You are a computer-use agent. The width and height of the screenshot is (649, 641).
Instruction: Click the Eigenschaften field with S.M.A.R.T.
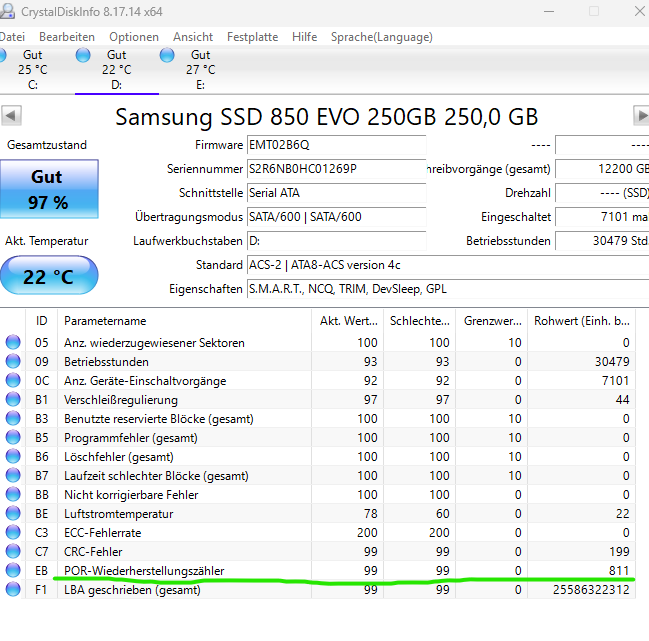pos(448,289)
